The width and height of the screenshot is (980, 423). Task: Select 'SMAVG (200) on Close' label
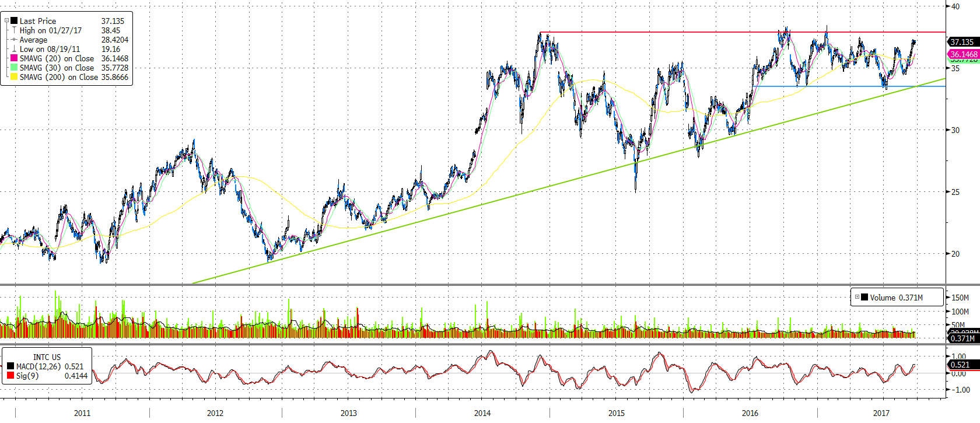59,77
